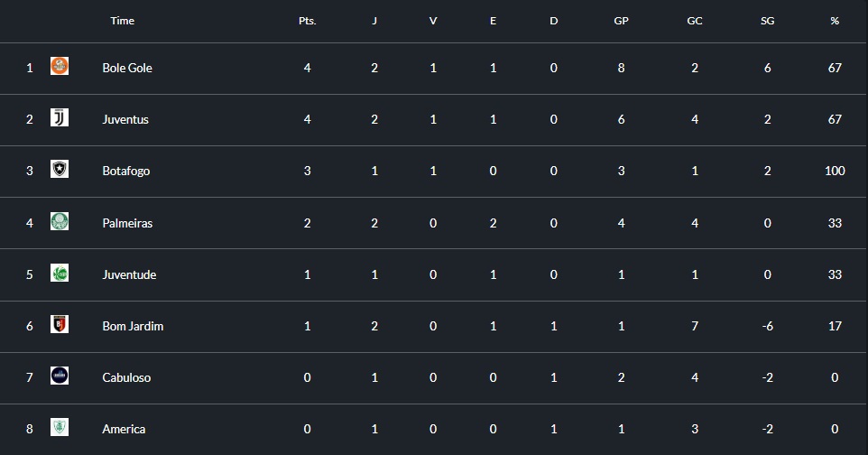Select the America team crest icon
This screenshot has height=455, width=868.
(60, 427)
